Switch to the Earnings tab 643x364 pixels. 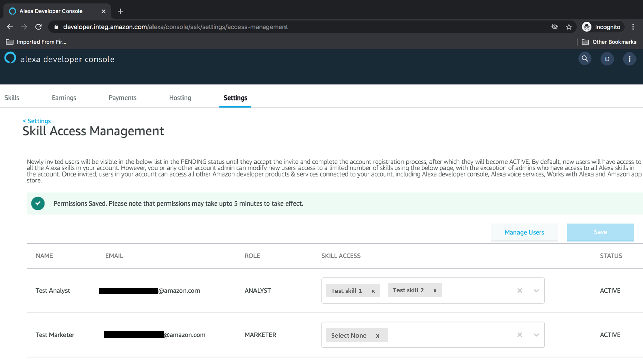pos(64,98)
